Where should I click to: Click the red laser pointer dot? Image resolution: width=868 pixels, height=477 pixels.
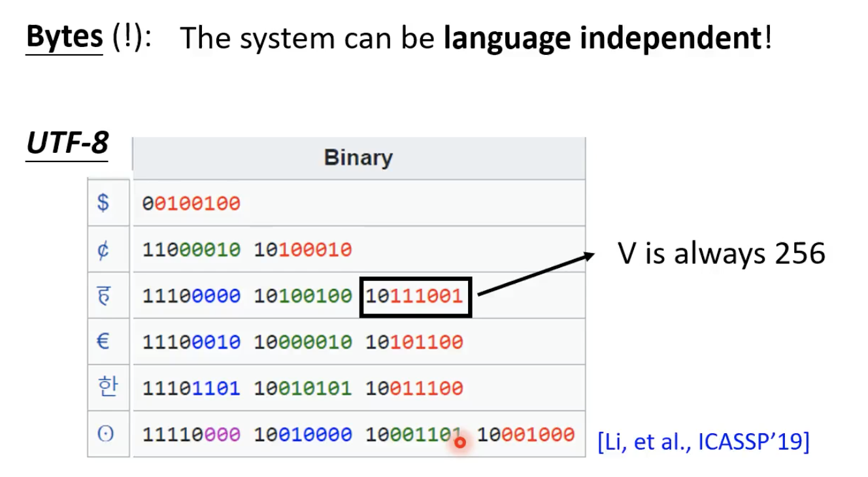coord(460,443)
